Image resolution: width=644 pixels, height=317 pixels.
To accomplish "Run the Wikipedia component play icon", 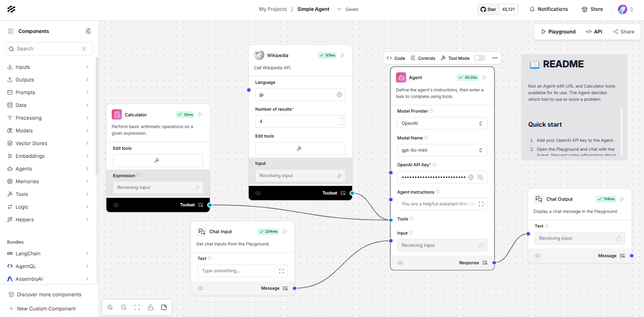I will click(343, 55).
